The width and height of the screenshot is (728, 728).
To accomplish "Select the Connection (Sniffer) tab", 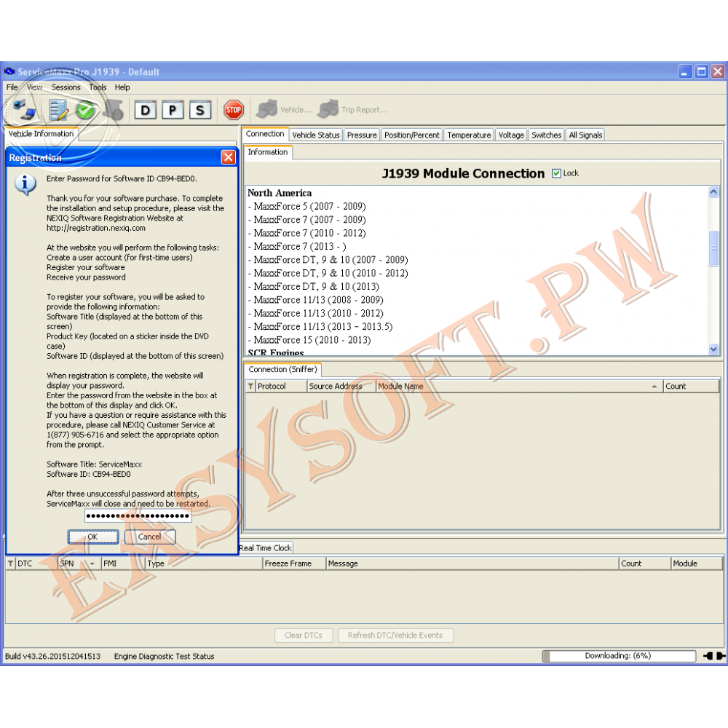I will pos(282,370).
